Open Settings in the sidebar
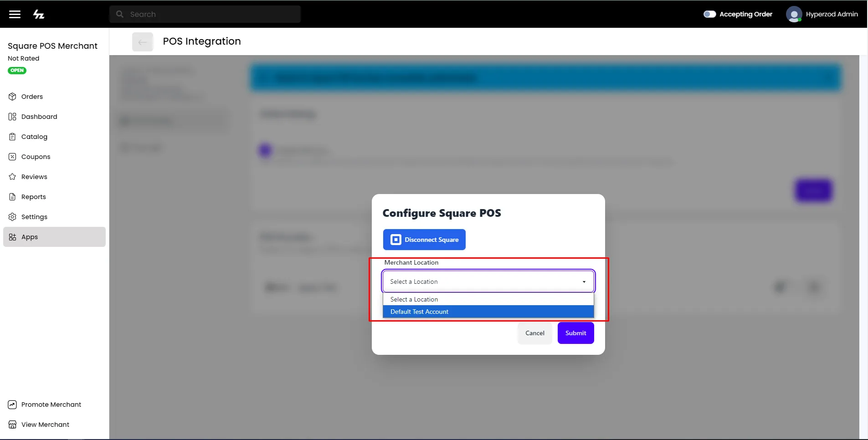The image size is (868, 440). click(x=54, y=217)
